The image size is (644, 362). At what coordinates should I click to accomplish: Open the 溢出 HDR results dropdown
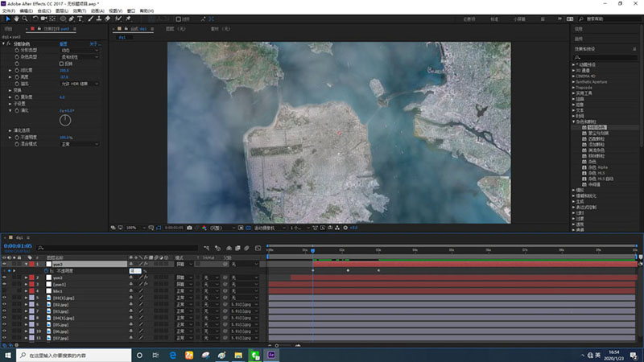(x=79, y=83)
